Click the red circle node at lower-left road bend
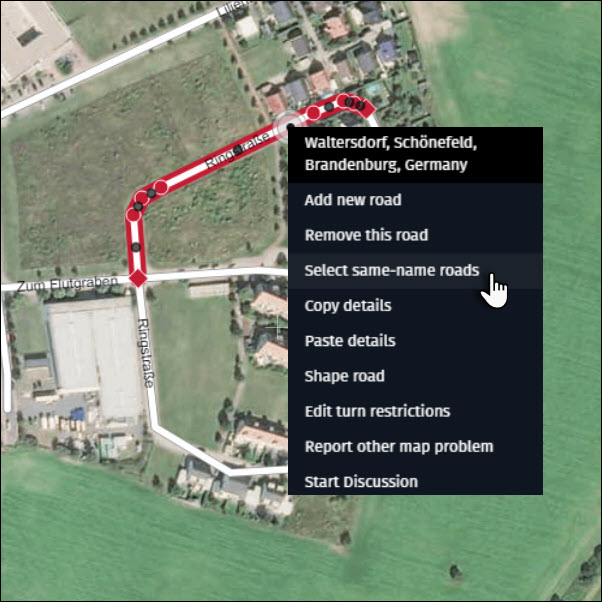 click(134, 215)
